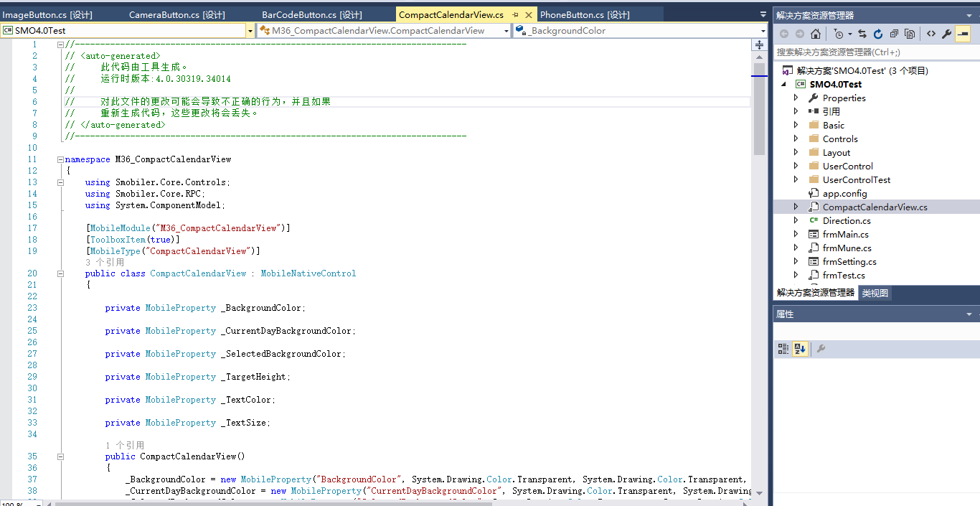The image size is (980, 506).
Task: Collapse the namespace M36_CompactCalendarView outline
Action: [x=60, y=159]
